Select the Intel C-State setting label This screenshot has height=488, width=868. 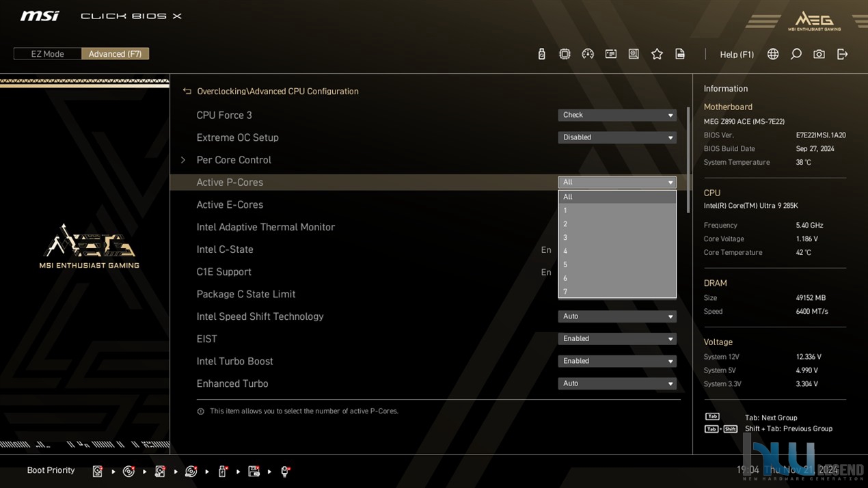click(225, 250)
